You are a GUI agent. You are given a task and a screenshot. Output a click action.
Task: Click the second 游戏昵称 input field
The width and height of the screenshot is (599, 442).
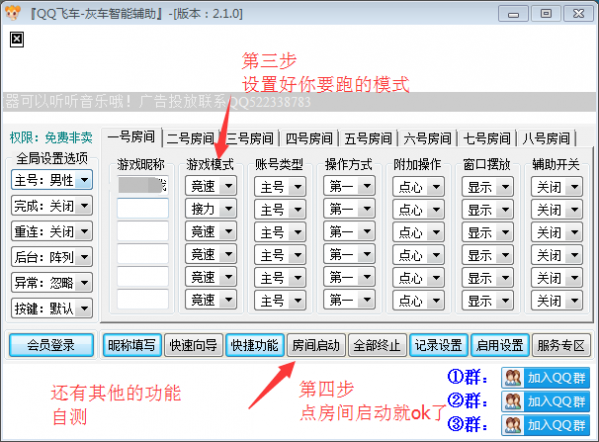[142, 209]
